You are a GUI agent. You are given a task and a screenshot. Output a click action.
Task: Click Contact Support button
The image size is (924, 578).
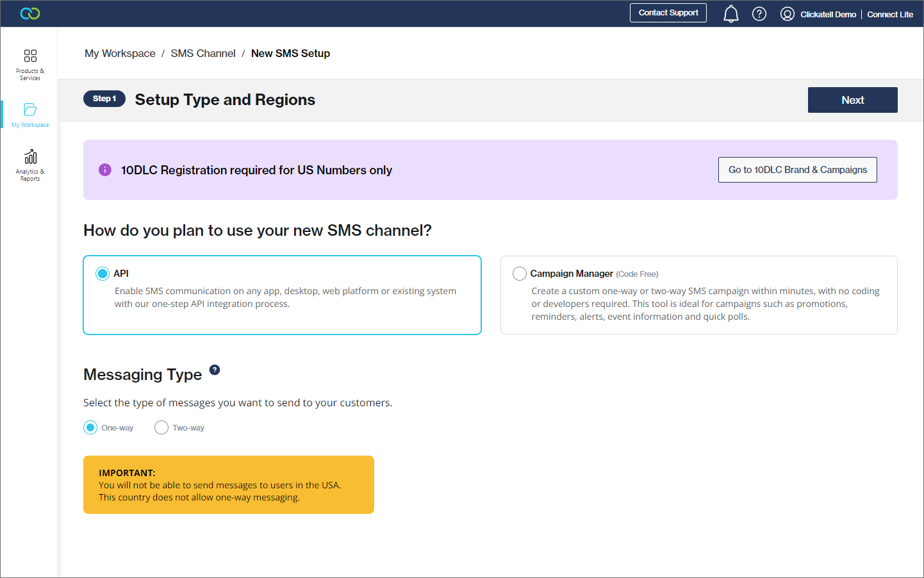click(x=668, y=13)
